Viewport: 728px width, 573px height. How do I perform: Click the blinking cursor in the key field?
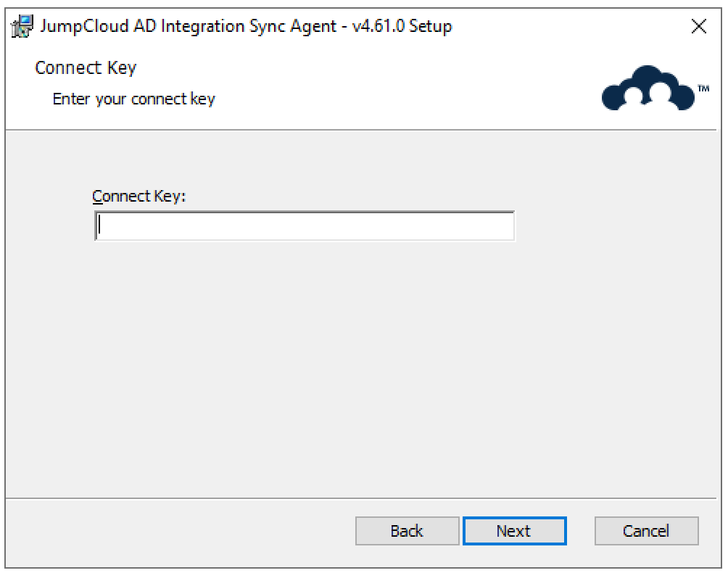(100, 226)
